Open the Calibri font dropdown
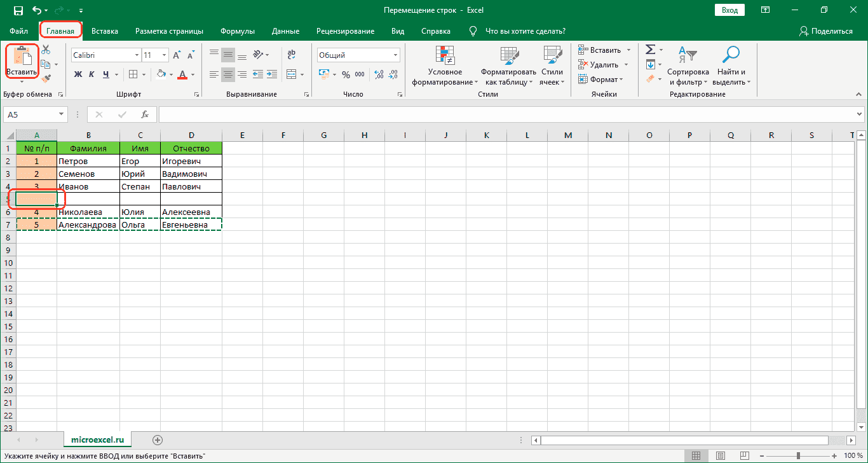 pos(137,55)
